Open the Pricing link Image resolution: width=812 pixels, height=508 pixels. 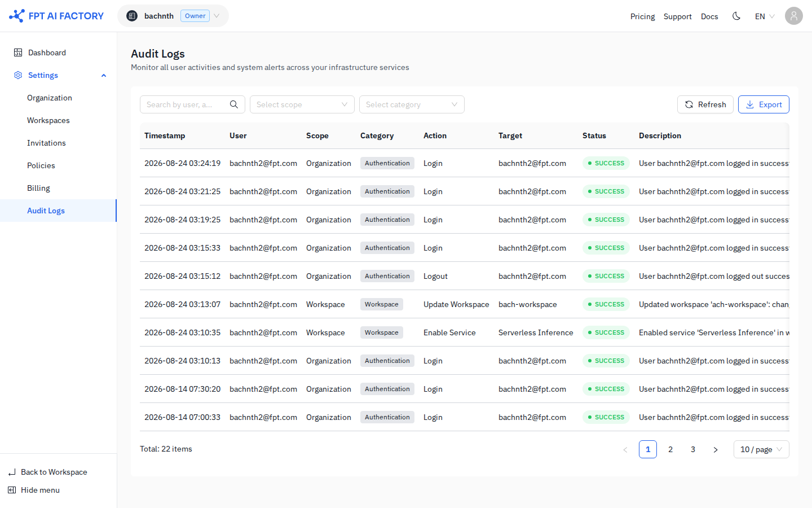(643, 16)
